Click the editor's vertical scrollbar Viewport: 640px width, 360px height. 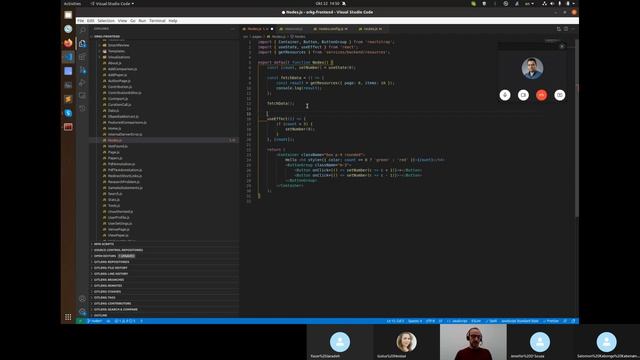[x=577, y=129]
